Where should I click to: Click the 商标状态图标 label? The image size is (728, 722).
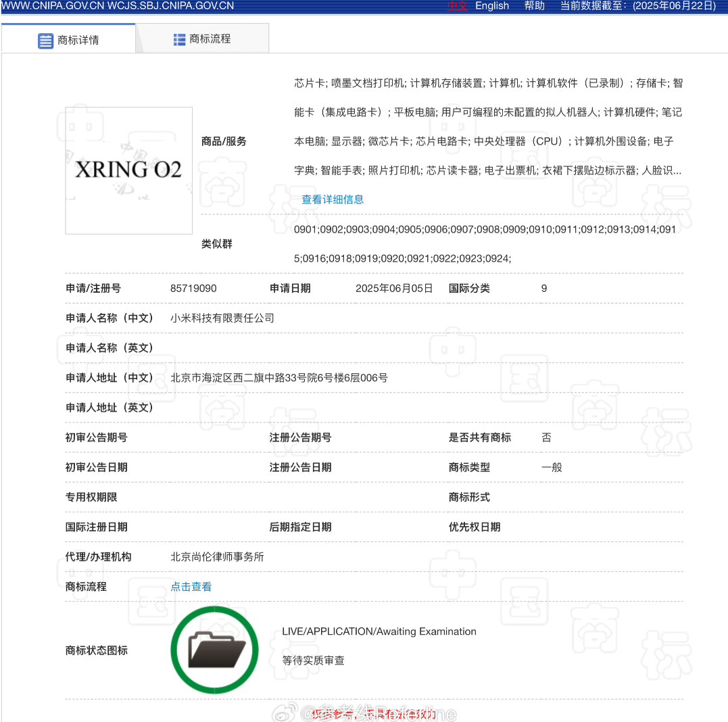coord(97,650)
